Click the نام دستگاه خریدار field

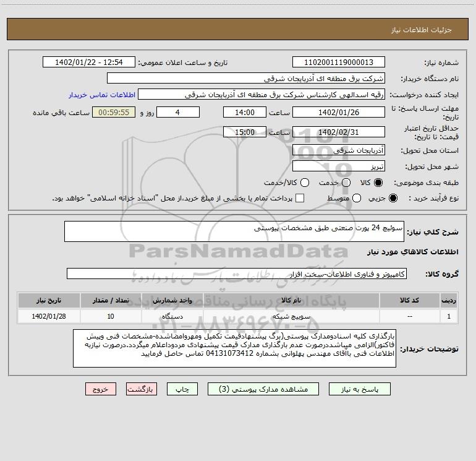point(246,79)
